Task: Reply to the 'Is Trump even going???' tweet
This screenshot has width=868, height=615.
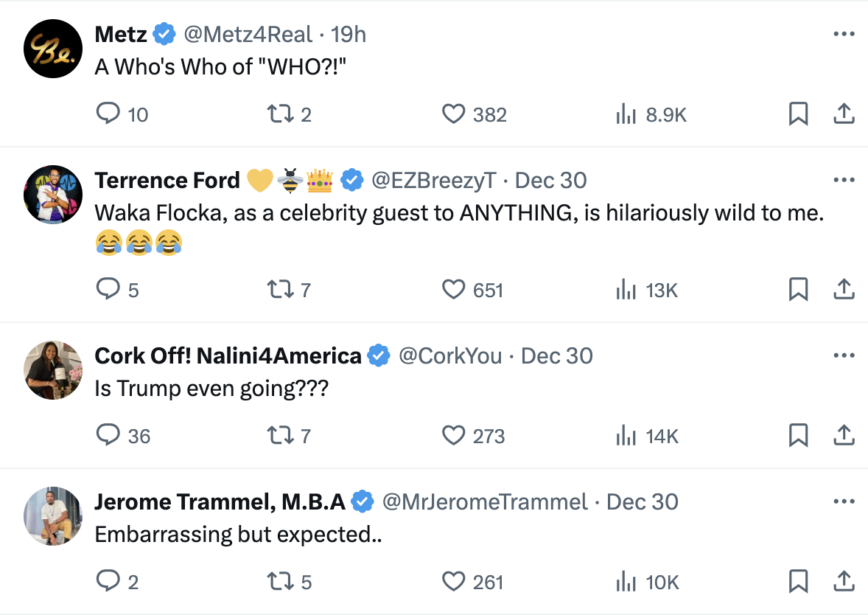Action: click(123, 436)
